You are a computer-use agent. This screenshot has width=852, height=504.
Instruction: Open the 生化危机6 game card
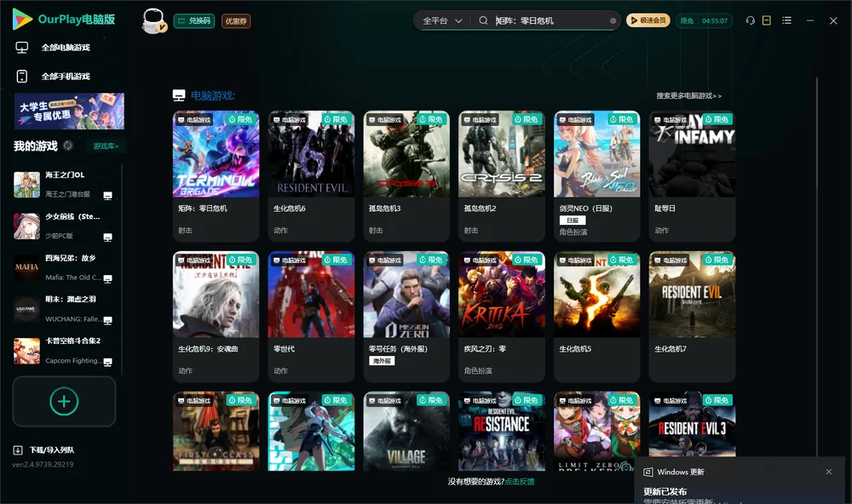click(x=311, y=176)
